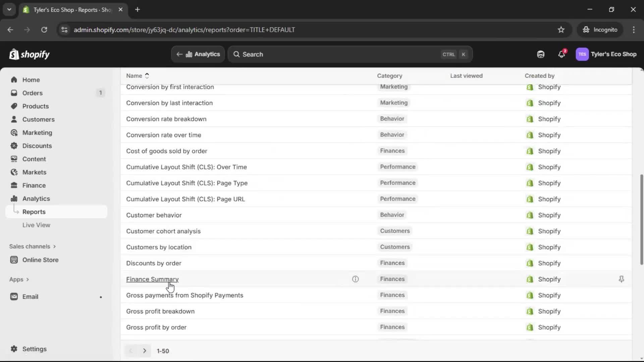Bookmark the page with the star icon

click(x=561, y=29)
